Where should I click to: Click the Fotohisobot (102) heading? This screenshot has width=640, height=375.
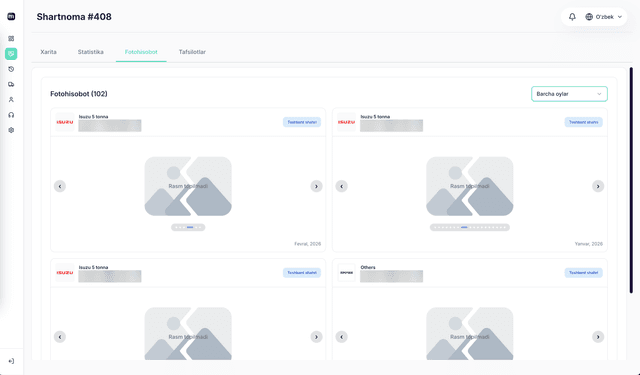(x=79, y=94)
